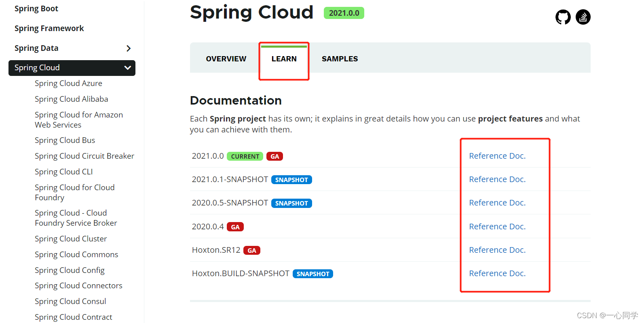This screenshot has height=323, width=644.
Task: Click the GA badge next to 2020.0.4
Action: tap(235, 227)
